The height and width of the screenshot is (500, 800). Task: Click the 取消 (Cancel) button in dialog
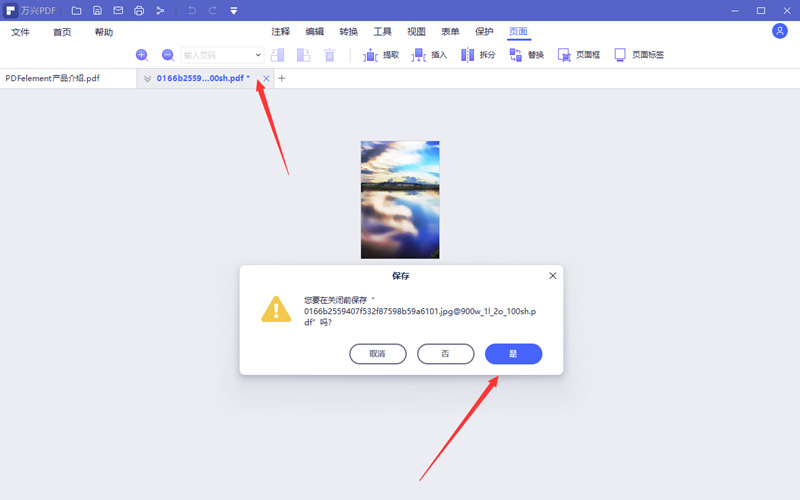377,354
